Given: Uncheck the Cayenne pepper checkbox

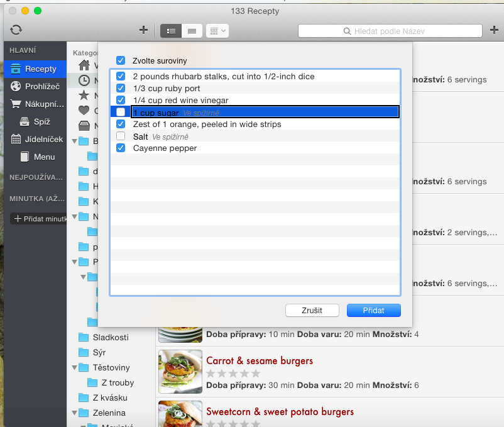Looking at the screenshot, I should click(121, 148).
